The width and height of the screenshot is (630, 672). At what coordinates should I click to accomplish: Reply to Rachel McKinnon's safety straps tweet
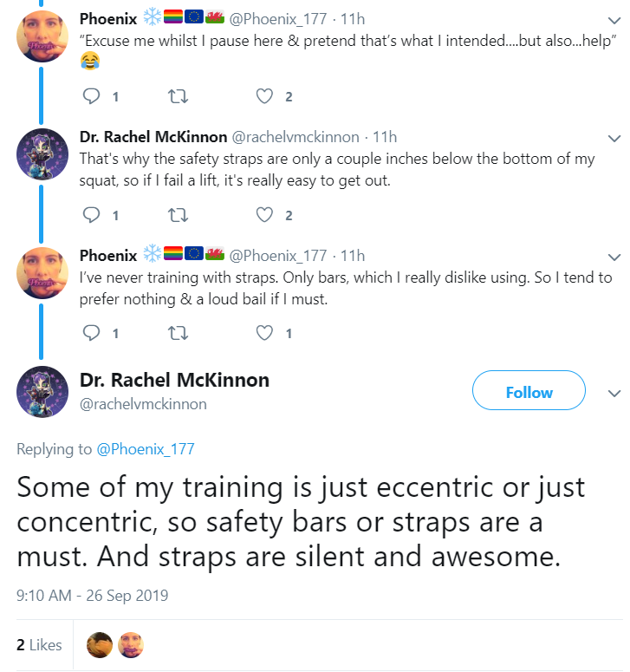click(91, 215)
